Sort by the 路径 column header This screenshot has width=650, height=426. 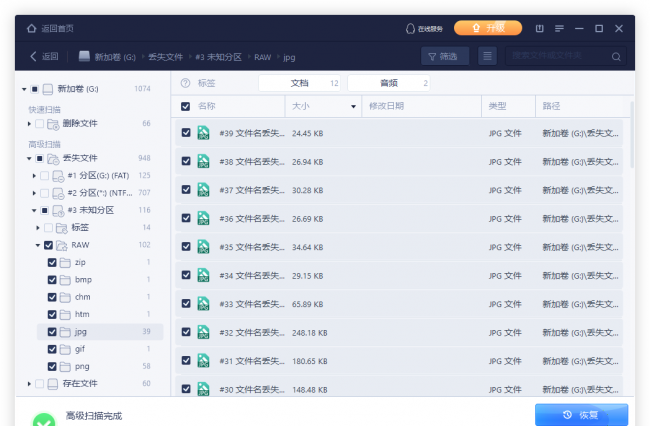pyautogui.click(x=551, y=106)
